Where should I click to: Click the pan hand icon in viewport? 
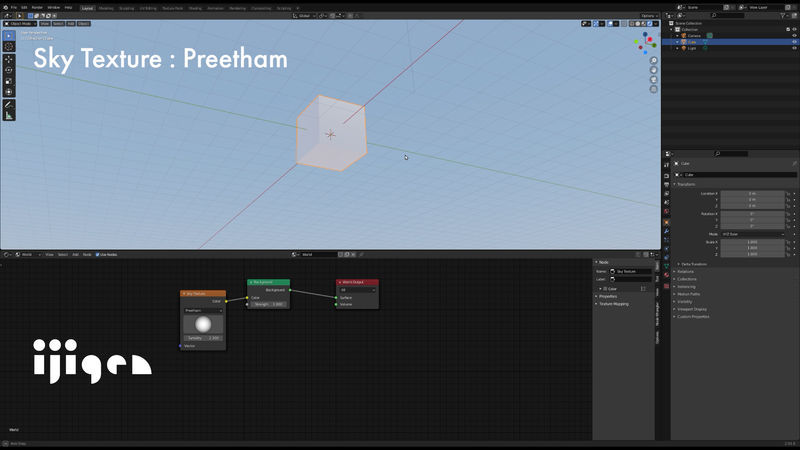click(654, 70)
